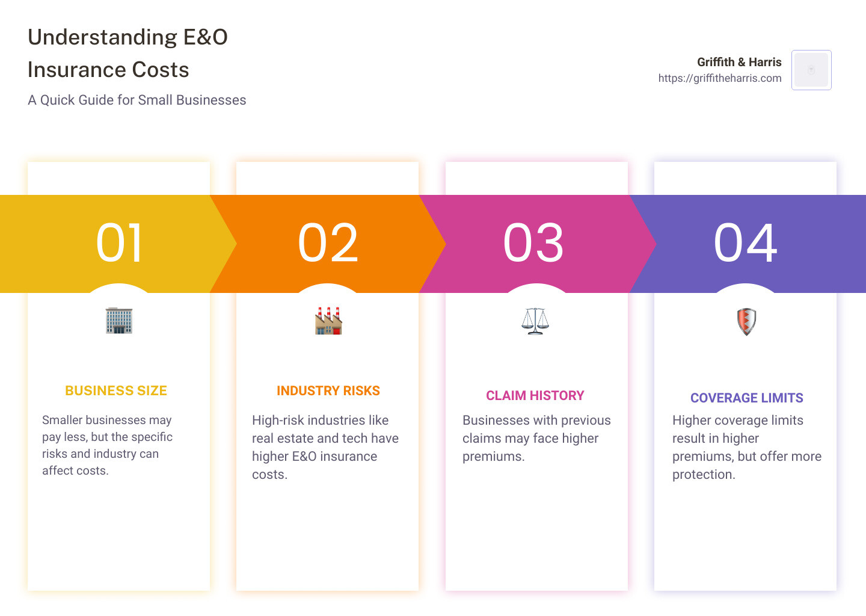Click the BUSINESS SIZE heading
This screenshot has width=866, height=616.
[116, 391]
